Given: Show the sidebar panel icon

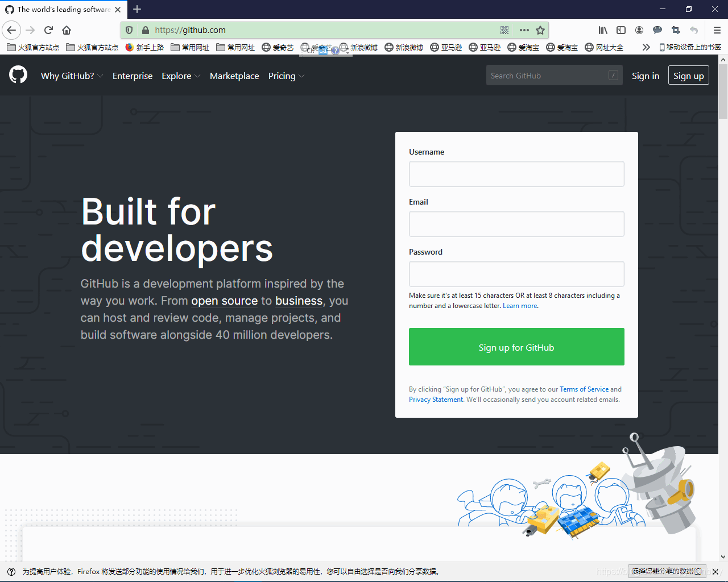Looking at the screenshot, I should [x=621, y=30].
